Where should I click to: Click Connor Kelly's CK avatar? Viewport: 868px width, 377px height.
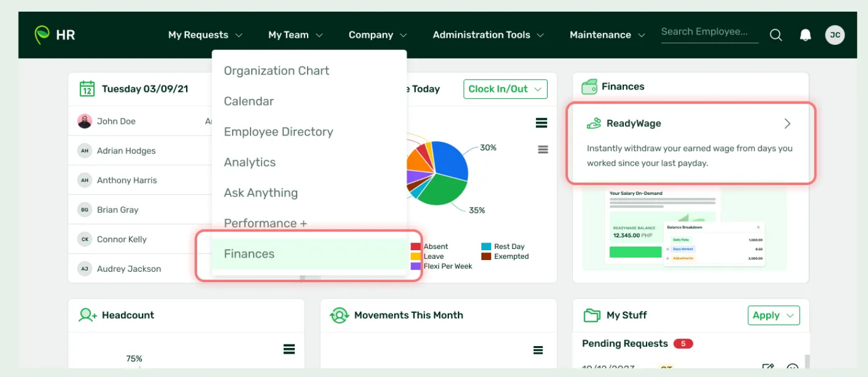[x=85, y=239]
